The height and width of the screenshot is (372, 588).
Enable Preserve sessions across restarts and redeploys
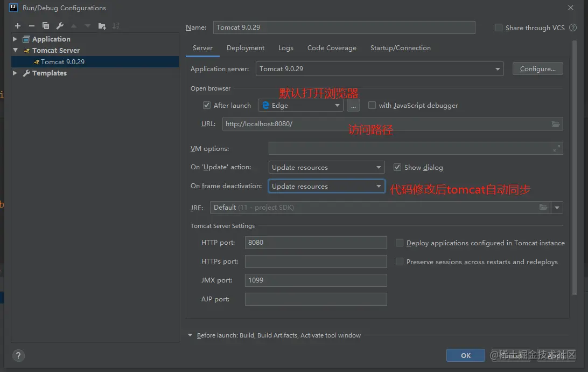point(400,261)
